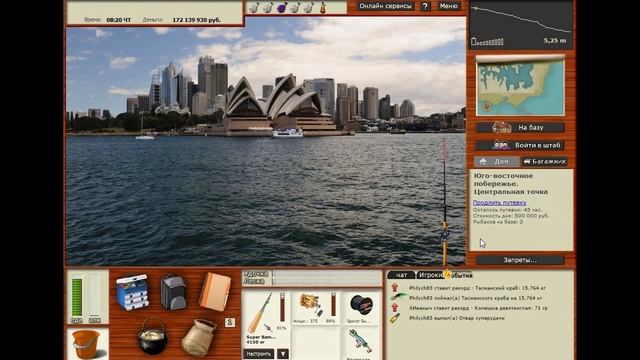640x360 pixels.
Task: Open Онлайн сервисы menu
Action: [x=385, y=6]
